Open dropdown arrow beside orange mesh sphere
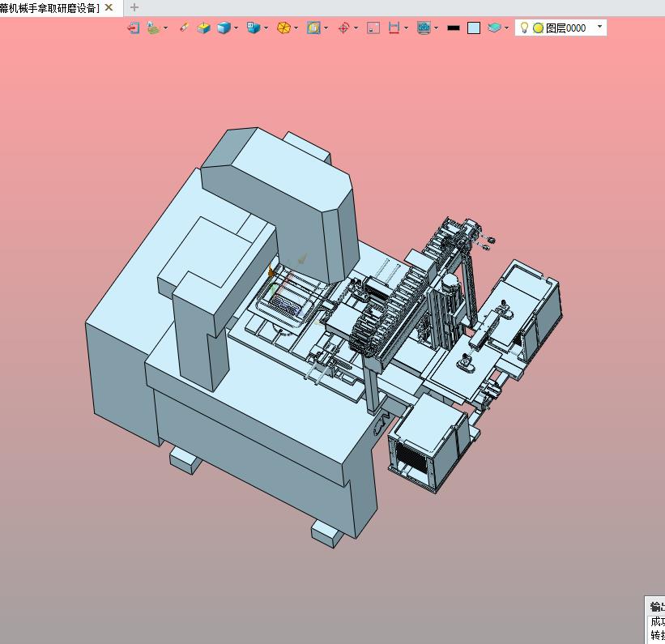This screenshot has height=644, width=665. (x=296, y=28)
